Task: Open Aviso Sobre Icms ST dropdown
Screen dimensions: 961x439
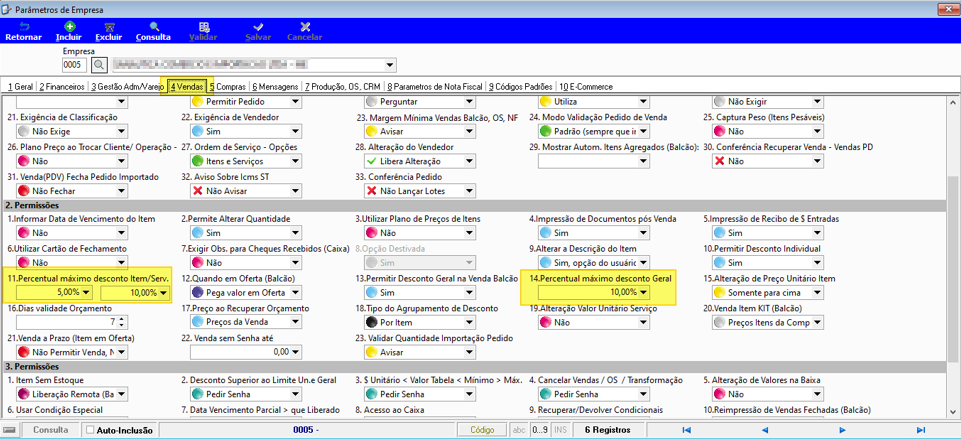Action: pyautogui.click(x=295, y=191)
